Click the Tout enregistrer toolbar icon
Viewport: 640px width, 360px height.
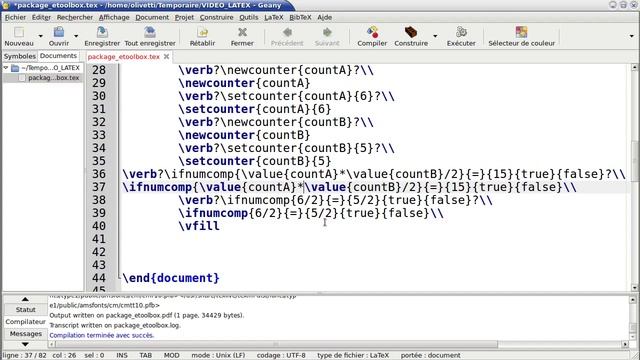coord(150,32)
